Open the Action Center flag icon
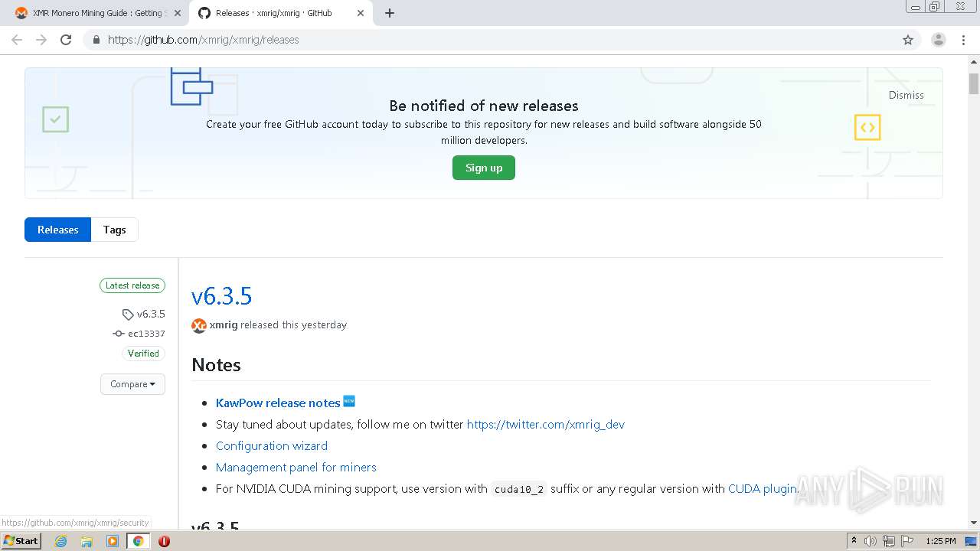Viewport: 980px width, 551px height. 906,541
